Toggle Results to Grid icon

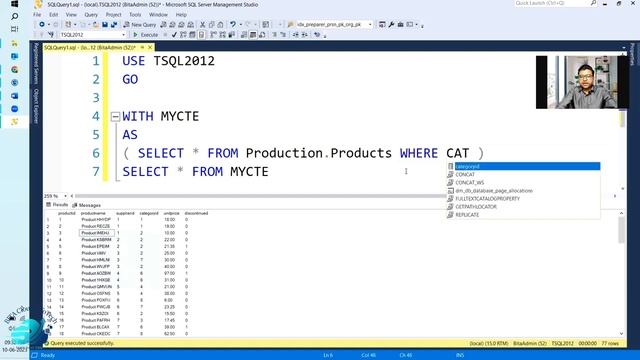(253, 35)
